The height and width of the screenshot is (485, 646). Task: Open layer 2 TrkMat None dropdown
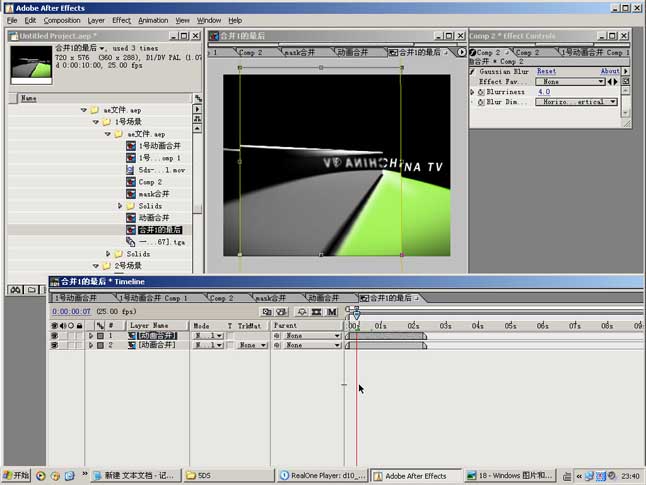coord(253,345)
